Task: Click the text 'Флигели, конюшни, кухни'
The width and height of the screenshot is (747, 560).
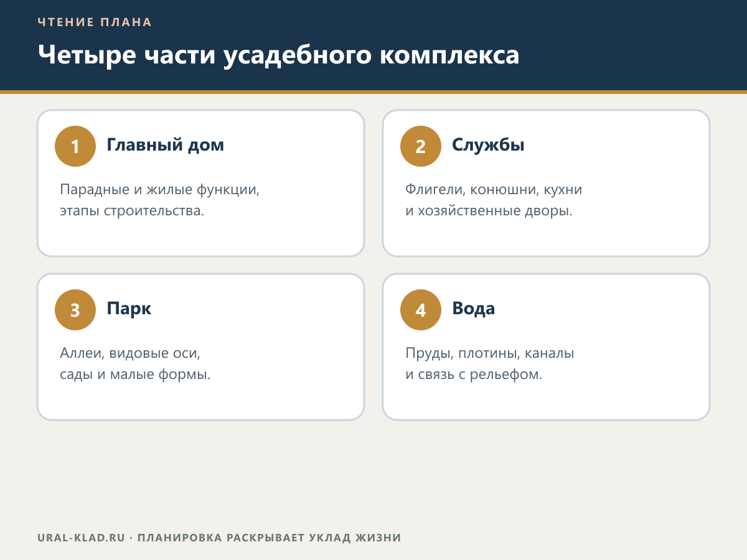Action: [494, 190]
